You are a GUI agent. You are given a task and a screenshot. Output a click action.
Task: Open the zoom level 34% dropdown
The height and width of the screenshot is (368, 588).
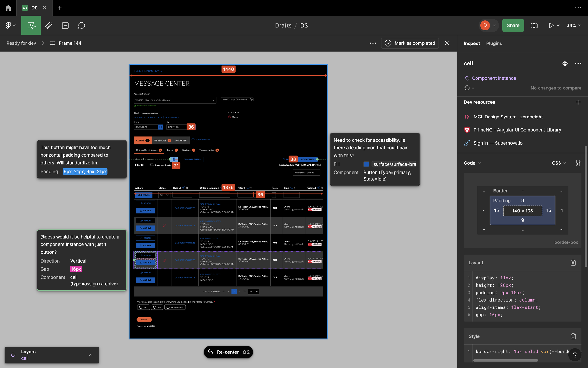[573, 25]
